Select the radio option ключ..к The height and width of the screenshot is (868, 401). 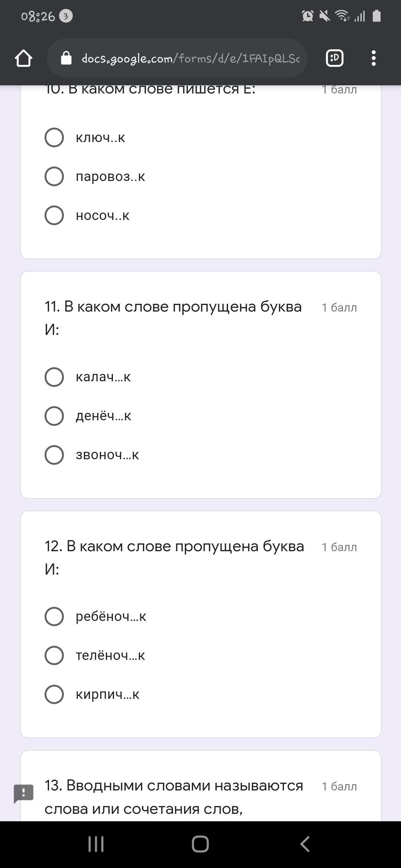[x=54, y=138]
